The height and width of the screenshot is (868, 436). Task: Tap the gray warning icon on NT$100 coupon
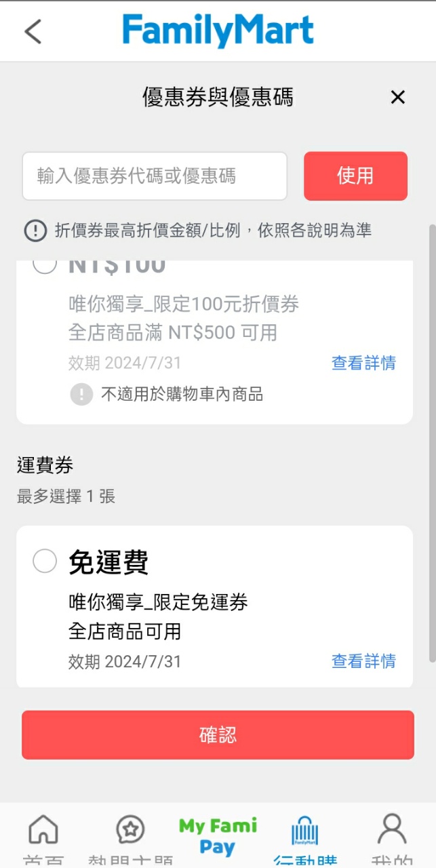81,394
